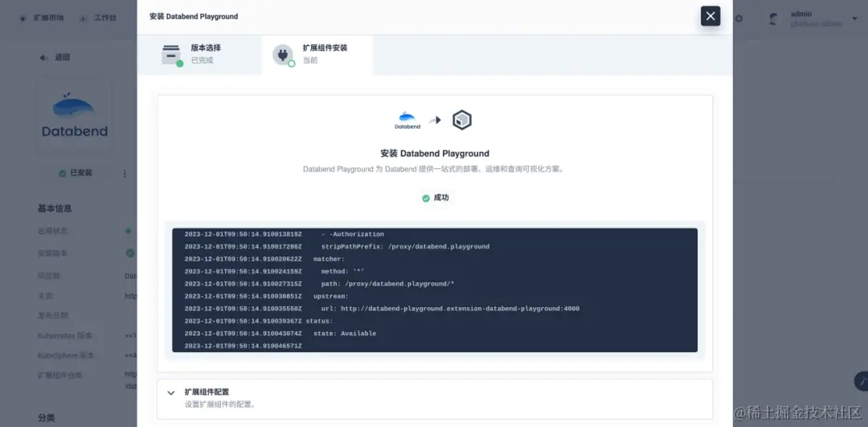The width and height of the screenshot is (868, 427).
Task: Click the 已安装 status button
Action: [76, 173]
